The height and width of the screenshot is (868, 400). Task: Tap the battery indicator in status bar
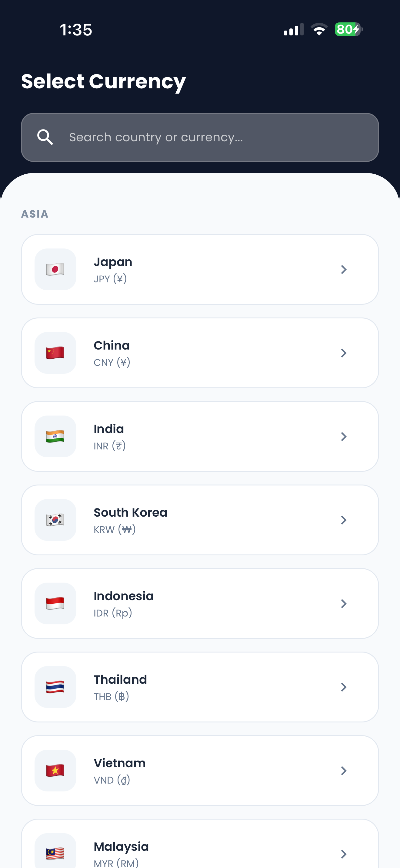point(348,29)
